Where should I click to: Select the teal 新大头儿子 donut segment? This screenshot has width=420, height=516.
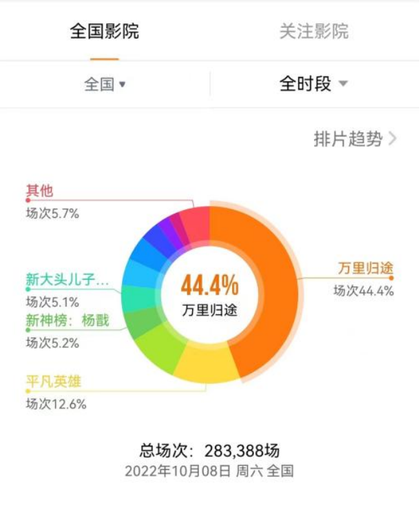pyautogui.click(x=138, y=298)
